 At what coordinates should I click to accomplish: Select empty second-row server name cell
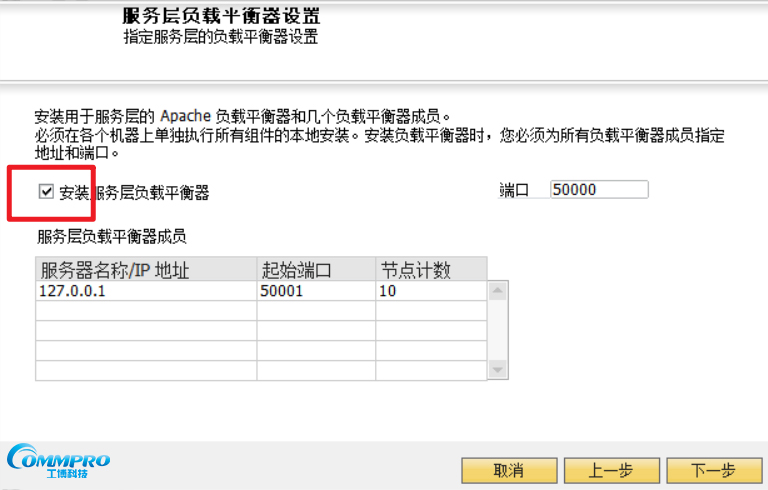pos(145,311)
